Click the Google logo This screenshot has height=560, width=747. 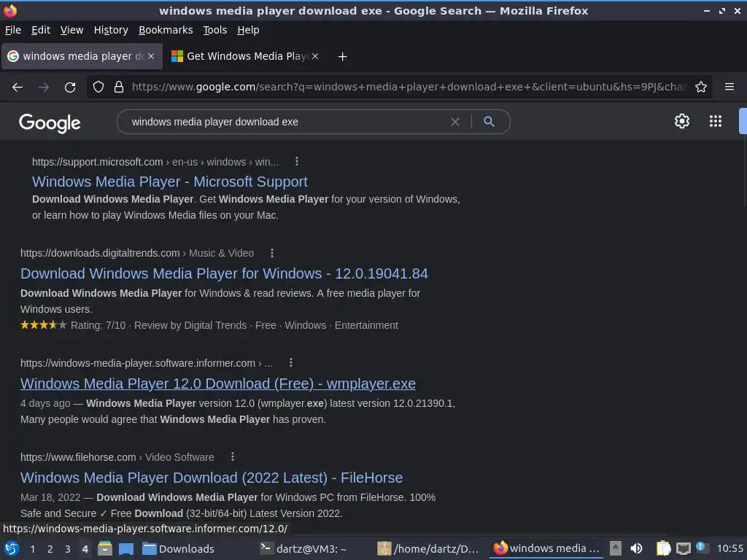point(50,122)
